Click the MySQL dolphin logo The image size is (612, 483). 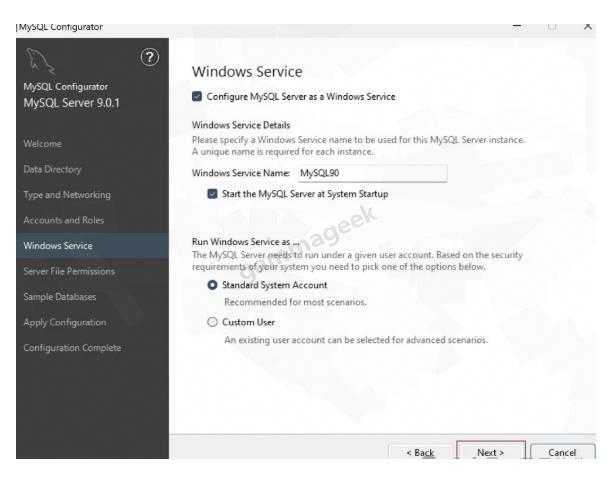[40, 61]
